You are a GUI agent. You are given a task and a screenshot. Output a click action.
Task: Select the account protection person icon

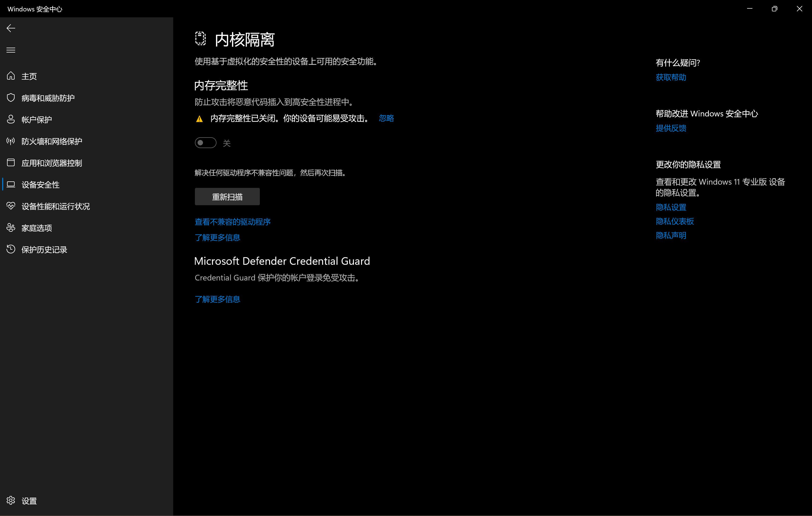[x=11, y=119]
